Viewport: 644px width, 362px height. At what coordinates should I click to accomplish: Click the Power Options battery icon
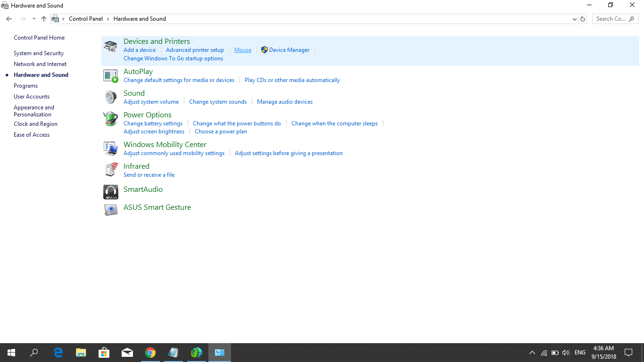pos(110,119)
